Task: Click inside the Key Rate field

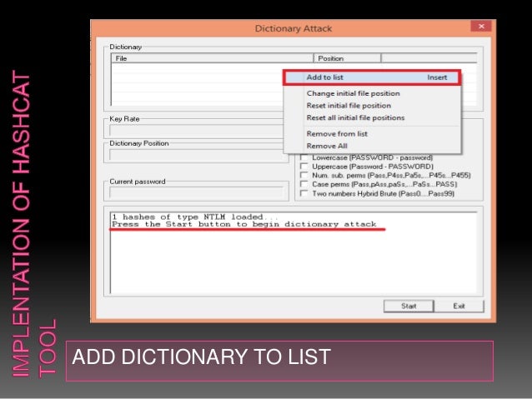Action: 196,130
